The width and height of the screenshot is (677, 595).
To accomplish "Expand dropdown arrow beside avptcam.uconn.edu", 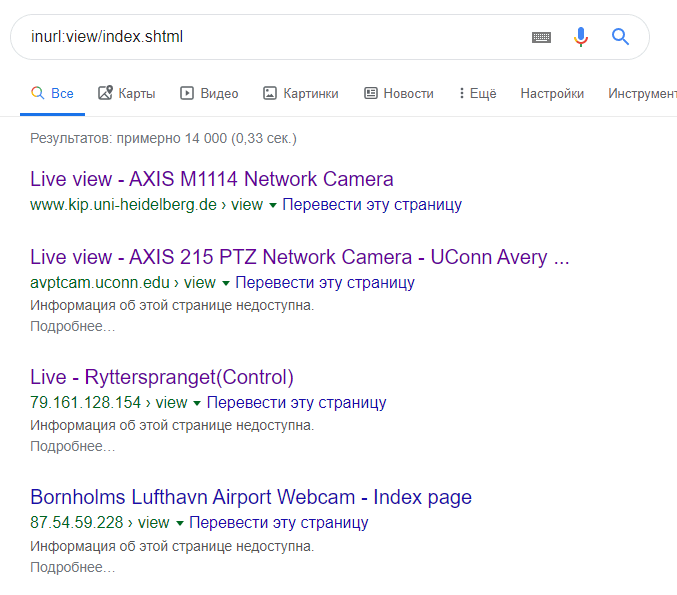I will [x=226, y=283].
